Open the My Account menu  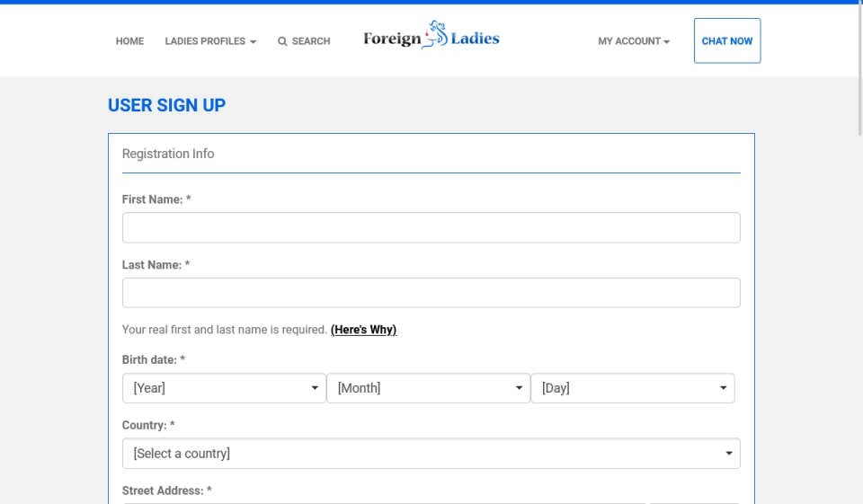tap(629, 41)
